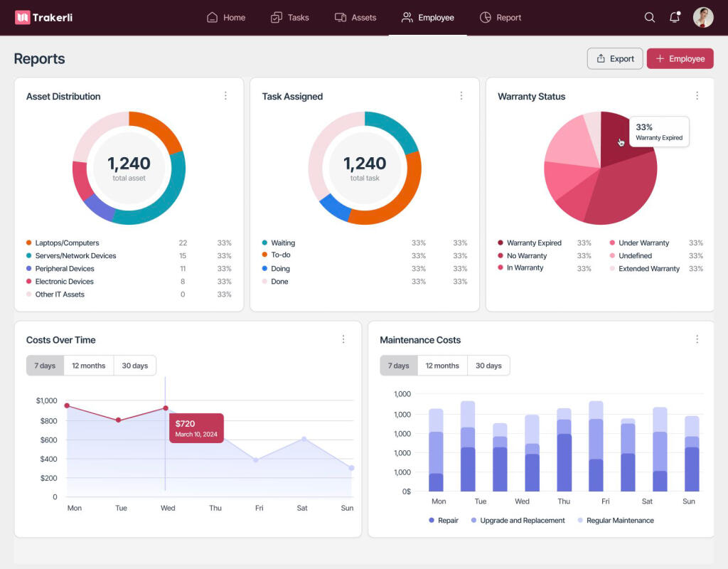
Task: Click the Trakerli logo icon
Action: coord(22,18)
